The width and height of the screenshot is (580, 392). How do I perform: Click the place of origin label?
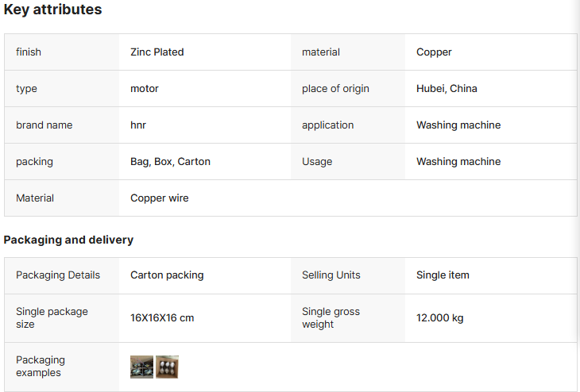pos(335,89)
